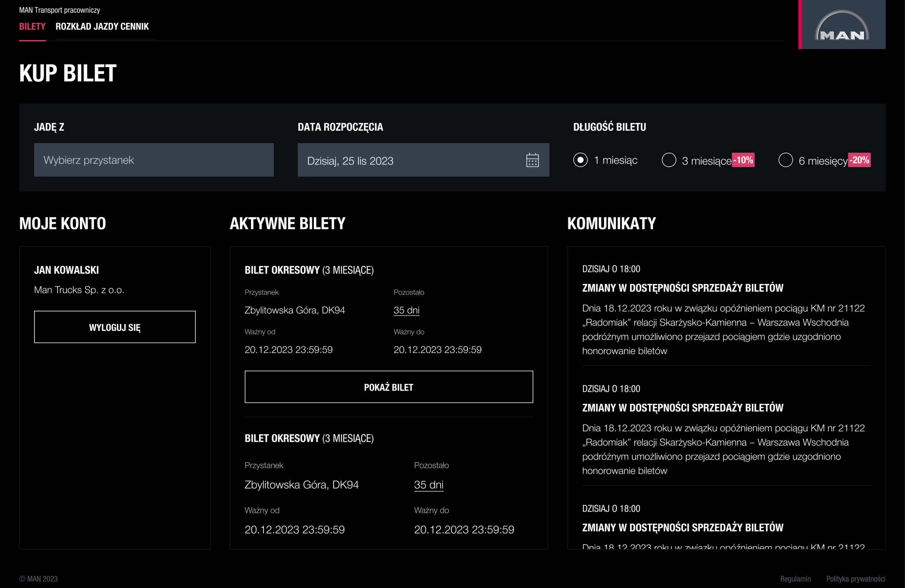Click the KOMUNIKATY heading
Screen dimensions: 905x588
pyautogui.click(x=612, y=223)
